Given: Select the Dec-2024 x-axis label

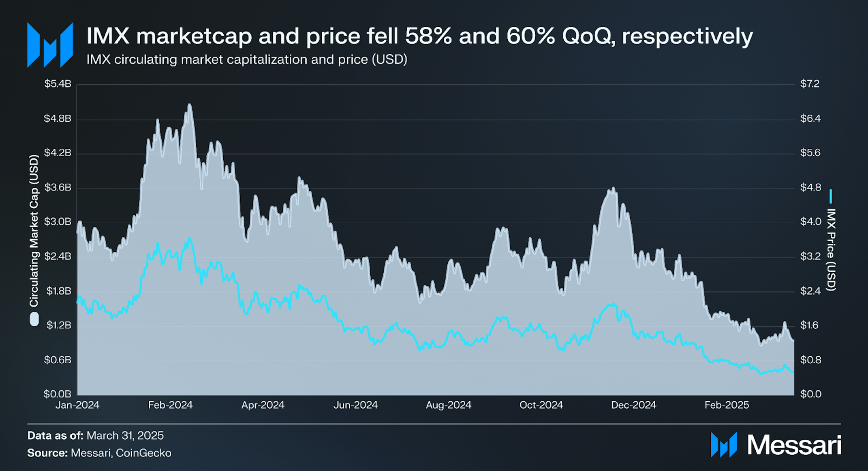Looking at the screenshot, I should (x=634, y=405).
